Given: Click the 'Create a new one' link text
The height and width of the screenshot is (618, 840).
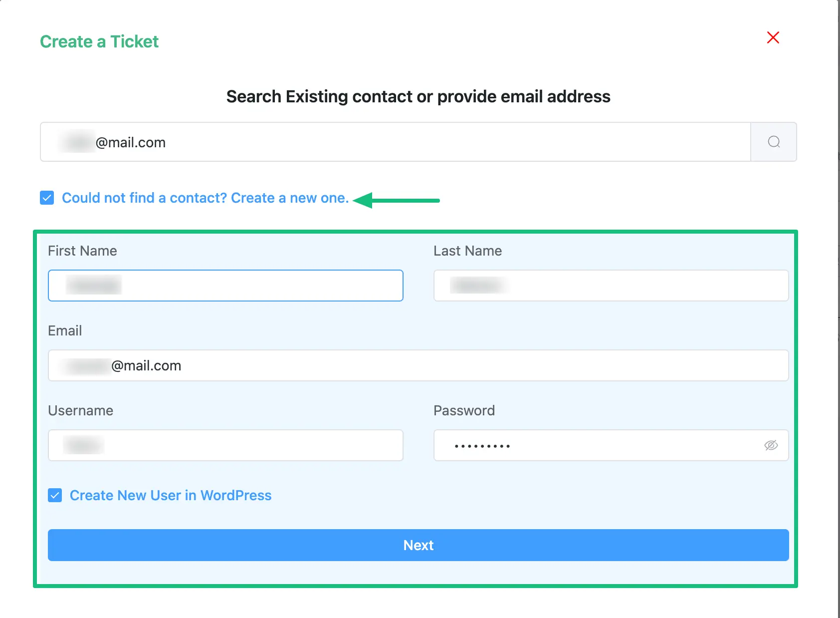Looking at the screenshot, I should [x=290, y=198].
